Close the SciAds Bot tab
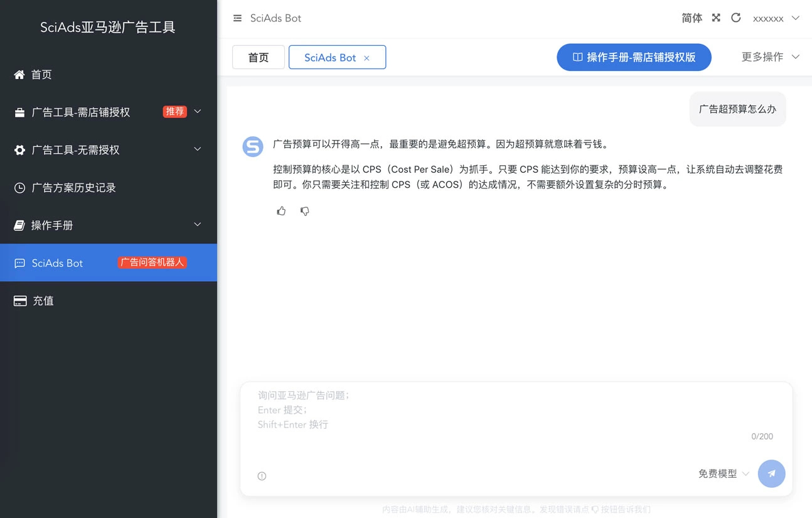Screen dimensions: 812x518 [x=367, y=58]
